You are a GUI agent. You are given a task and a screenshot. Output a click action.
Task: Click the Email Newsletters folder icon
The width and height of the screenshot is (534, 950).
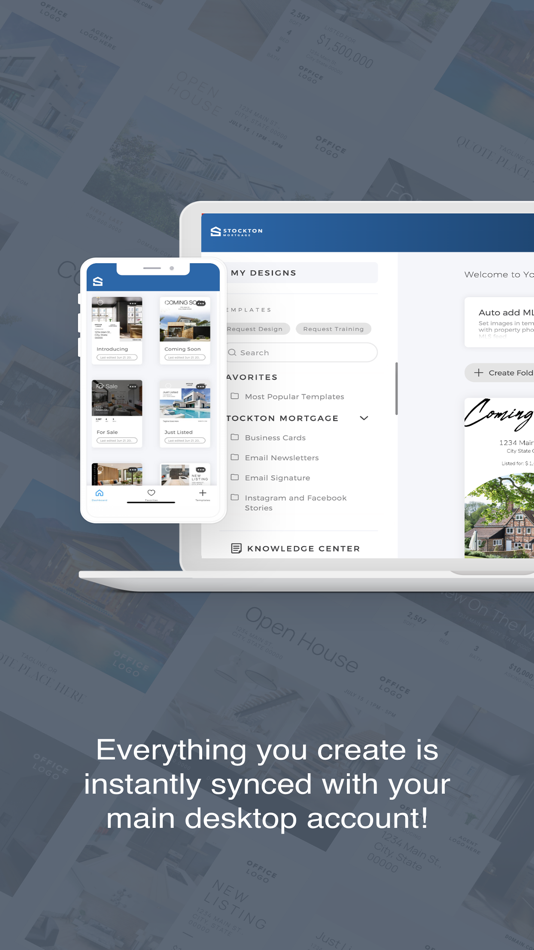235,457
